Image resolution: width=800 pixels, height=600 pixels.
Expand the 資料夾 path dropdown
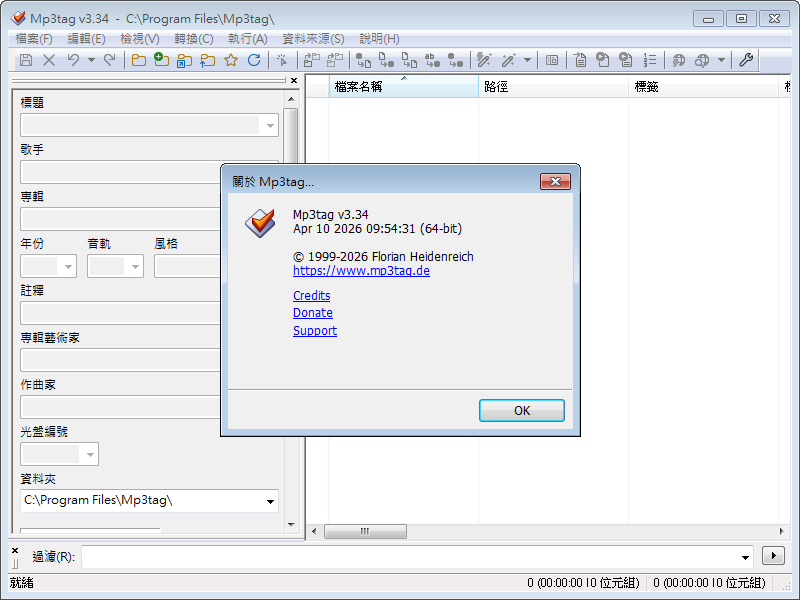point(270,502)
